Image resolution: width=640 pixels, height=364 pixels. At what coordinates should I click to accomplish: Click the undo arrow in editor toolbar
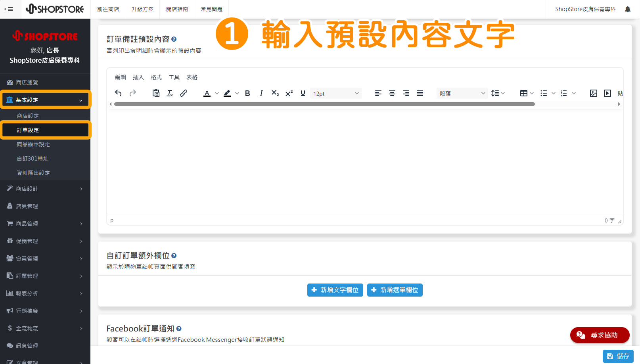pyautogui.click(x=118, y=93)
